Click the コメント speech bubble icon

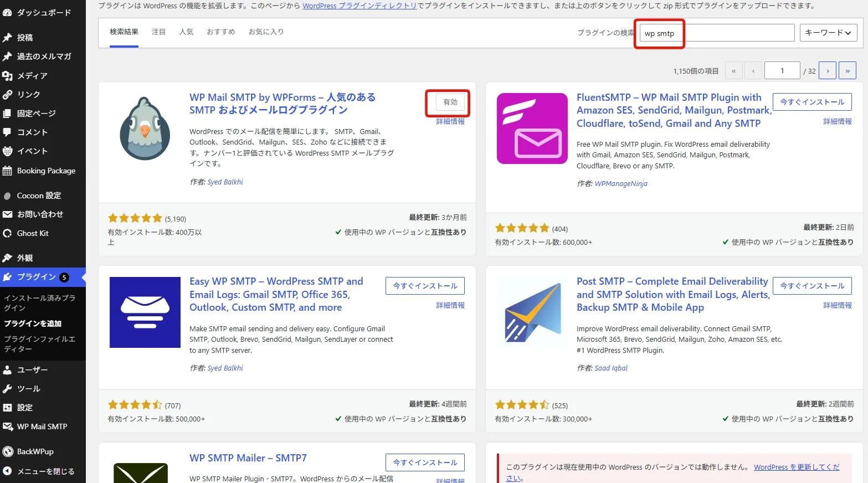click(x=7, y=132)
